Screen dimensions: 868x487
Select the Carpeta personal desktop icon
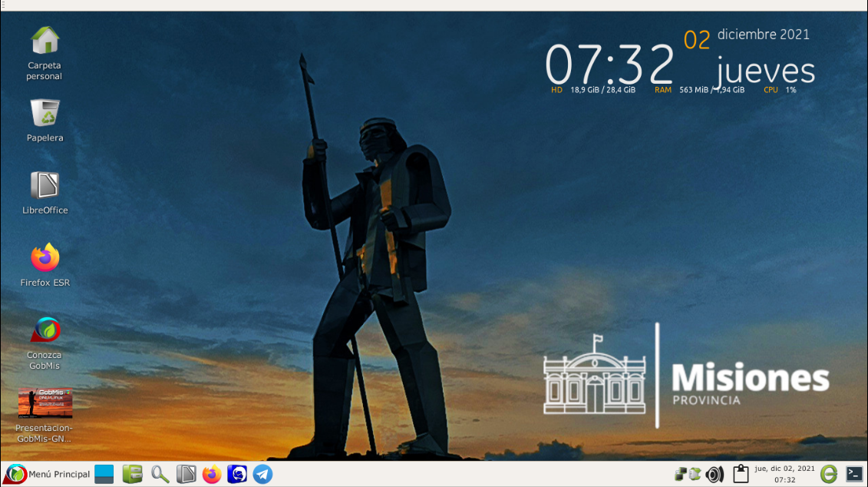[x=45, y=53]
